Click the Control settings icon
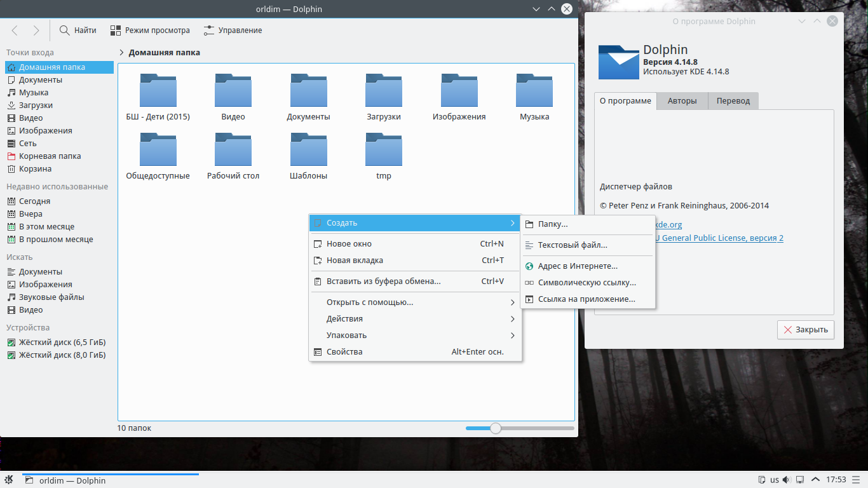The width and height of the screenshot is (868, 488). pos(208,30)
